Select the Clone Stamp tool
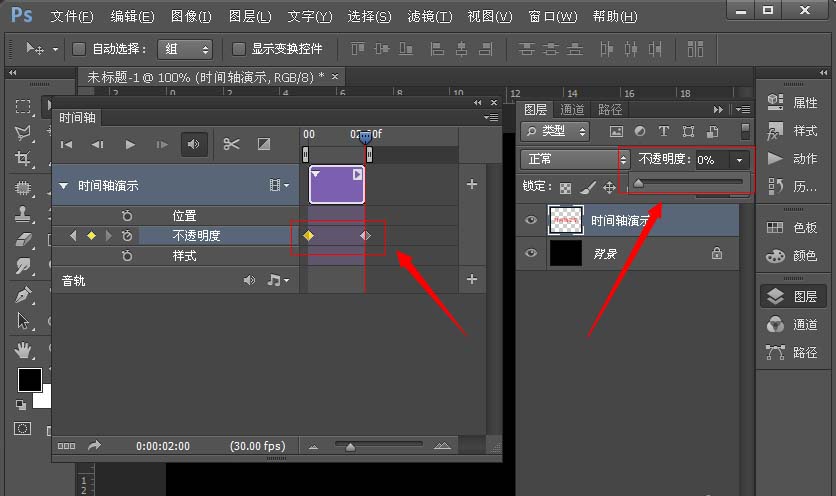This screenshot has width=836, height=496. (x=22, y=214)
